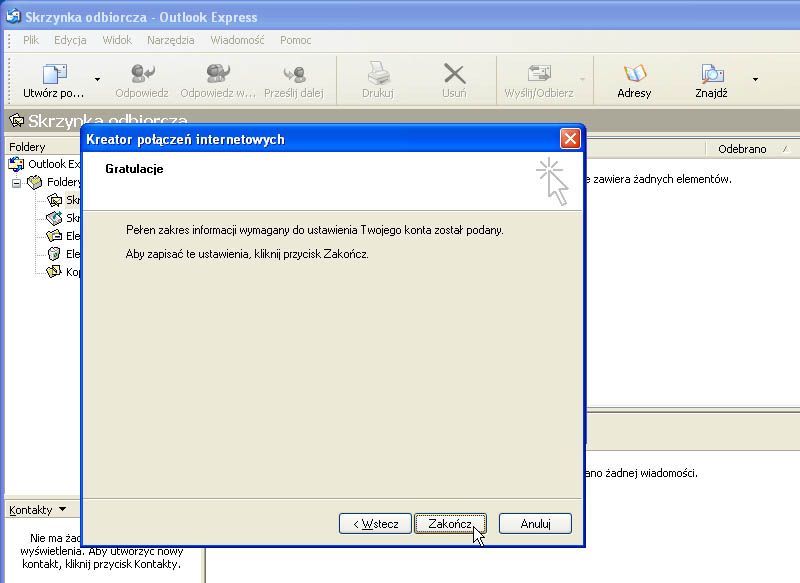Open the Wyślij/Odbierz dropdown arrow
Screen dimensions: 800x583
click(x=582, y=80)
